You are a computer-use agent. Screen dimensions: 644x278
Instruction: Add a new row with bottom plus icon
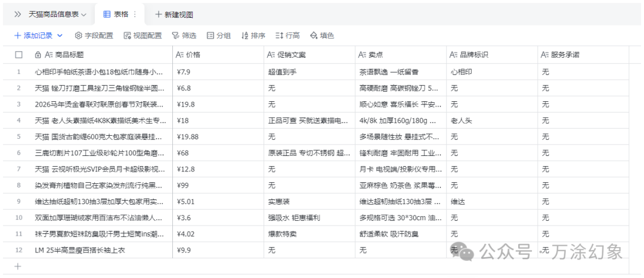click(x=18, y=266)
